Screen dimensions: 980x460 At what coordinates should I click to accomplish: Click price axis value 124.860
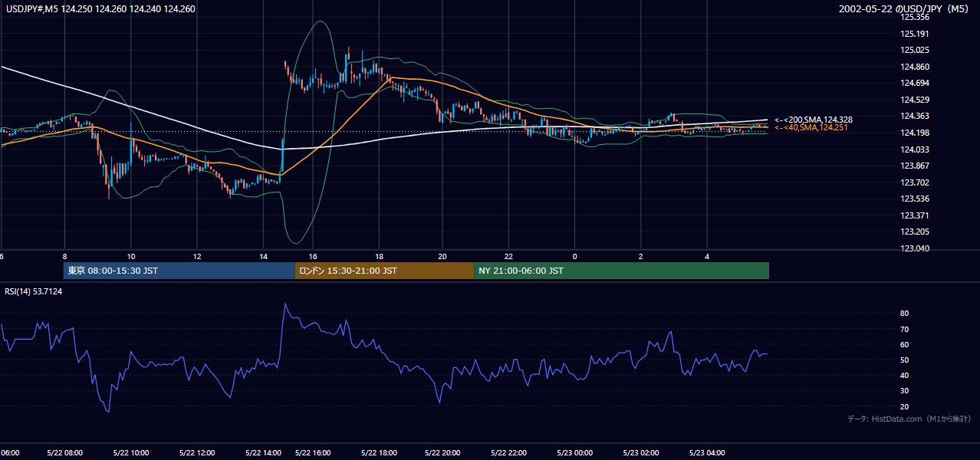click(916, 67)
